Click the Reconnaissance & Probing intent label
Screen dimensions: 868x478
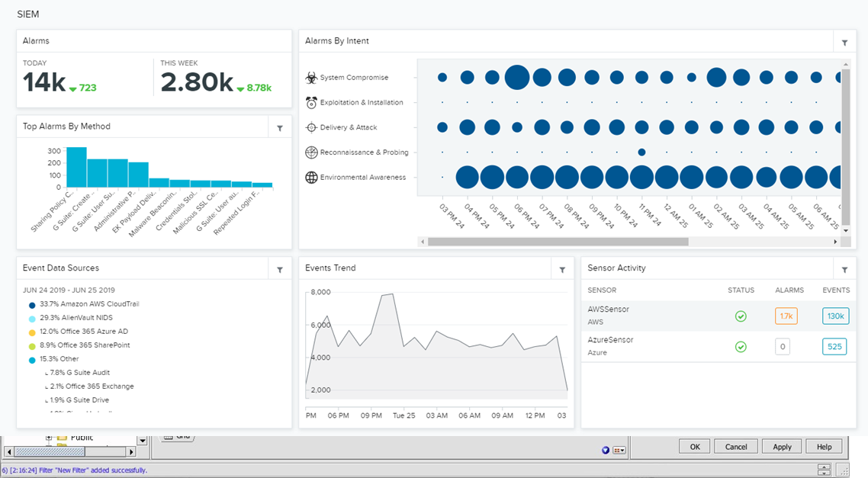(x=365, y=152)
